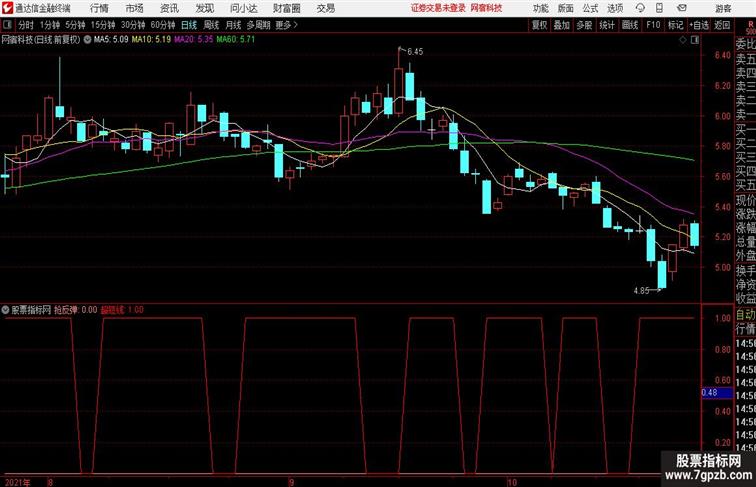Click the 股票指标网 indicator name label

(x=31, y=310)
